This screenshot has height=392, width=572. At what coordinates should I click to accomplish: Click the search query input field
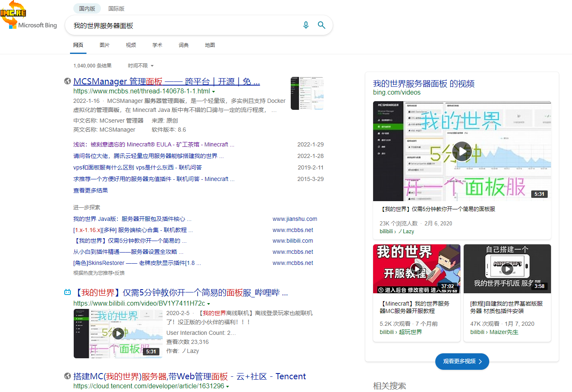coord(185,26)
